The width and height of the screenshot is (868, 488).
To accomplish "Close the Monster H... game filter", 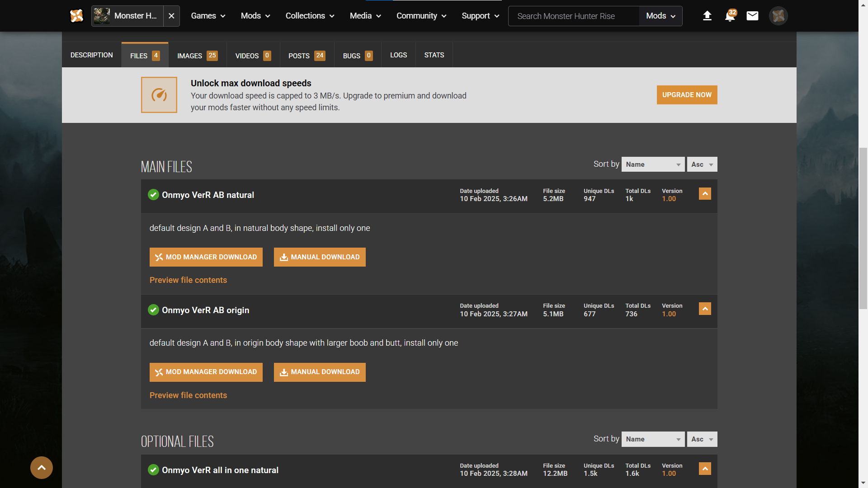I will (171, 16).
